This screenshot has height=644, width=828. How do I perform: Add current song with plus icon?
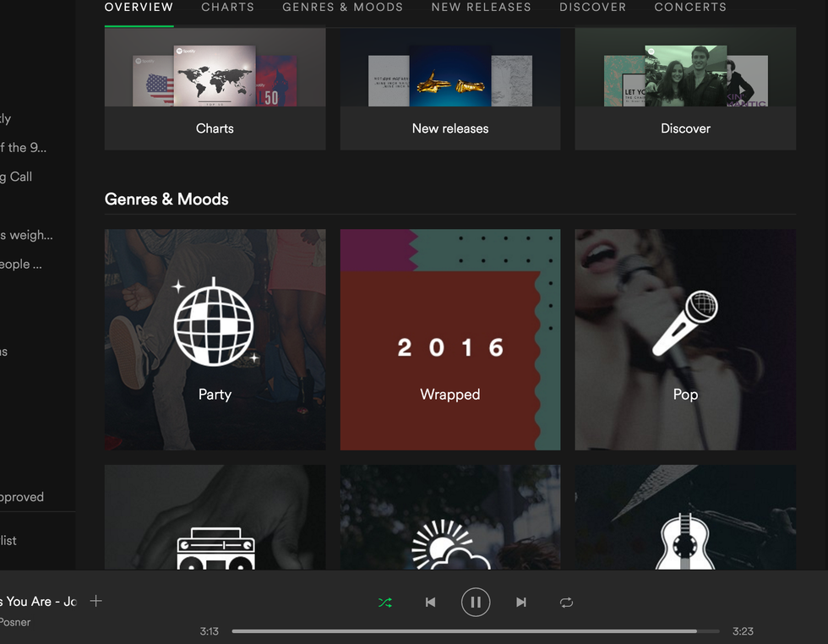point(96,601)
